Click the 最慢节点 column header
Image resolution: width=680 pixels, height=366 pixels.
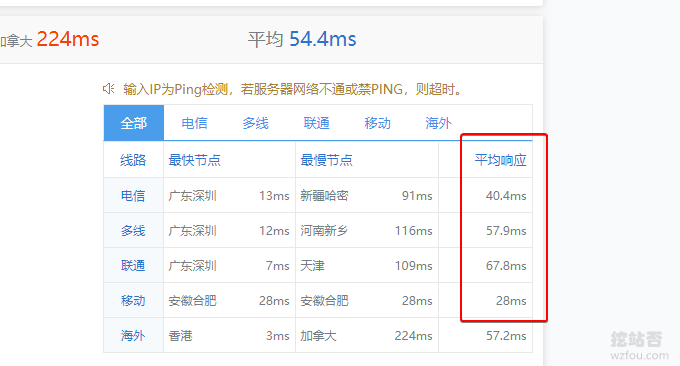pos(327,160)
